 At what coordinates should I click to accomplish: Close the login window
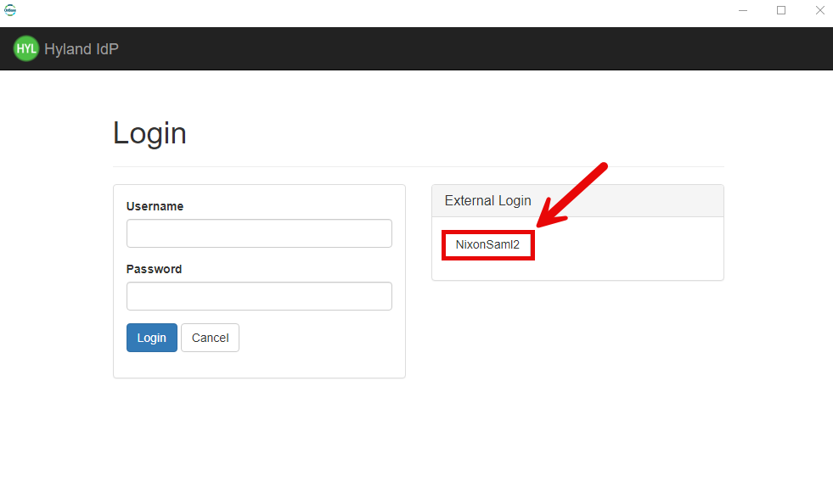tap(819, 10)
